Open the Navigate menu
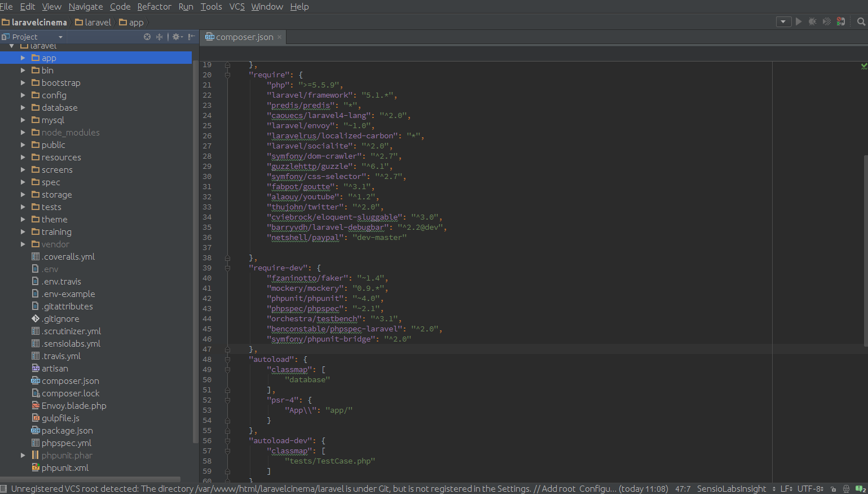 pyautogui.click(x=86, y=6)
